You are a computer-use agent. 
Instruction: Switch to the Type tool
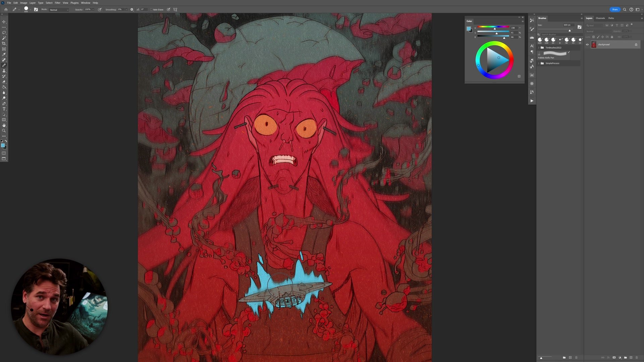(4, 109)
